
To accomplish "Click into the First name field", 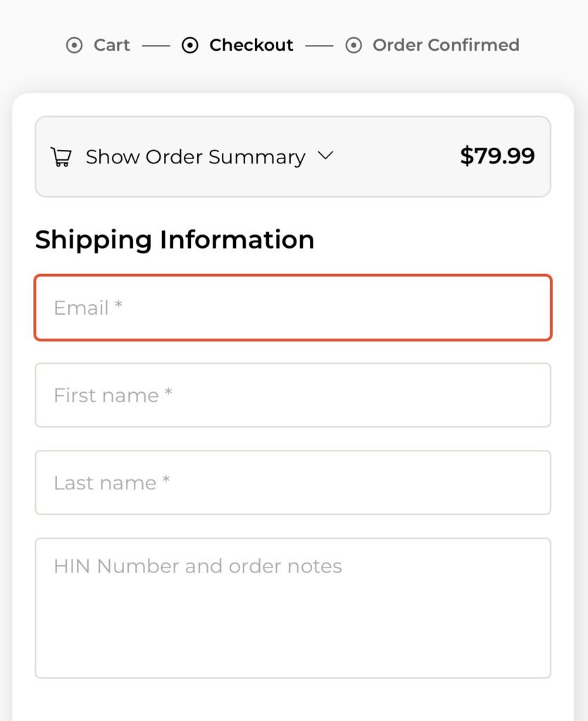I will [x=293, y=395].
